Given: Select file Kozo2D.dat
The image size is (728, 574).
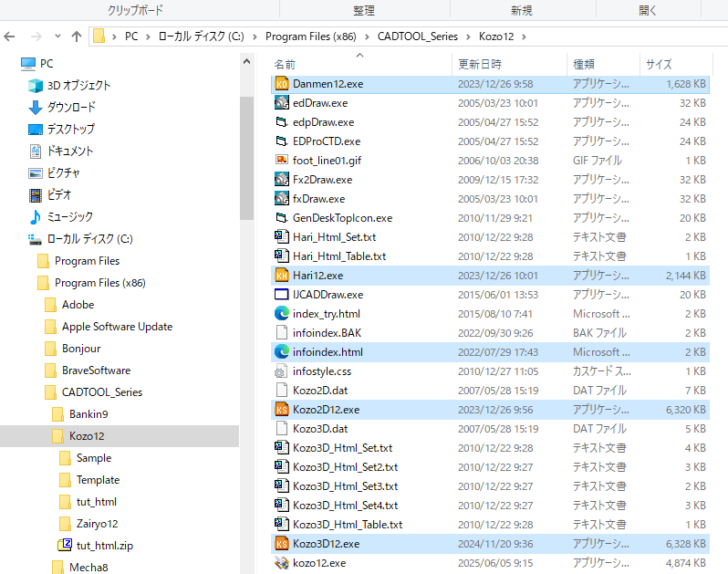Looking at the screenshot, I should pyautogui.click(x=490, y=391).
